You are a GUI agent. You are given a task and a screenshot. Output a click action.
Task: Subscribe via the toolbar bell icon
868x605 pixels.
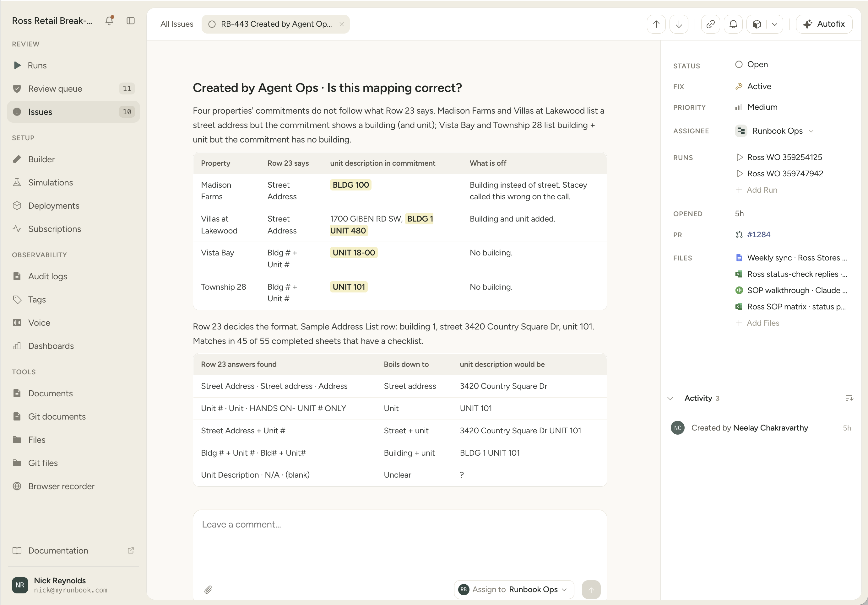tap(733, 24)
